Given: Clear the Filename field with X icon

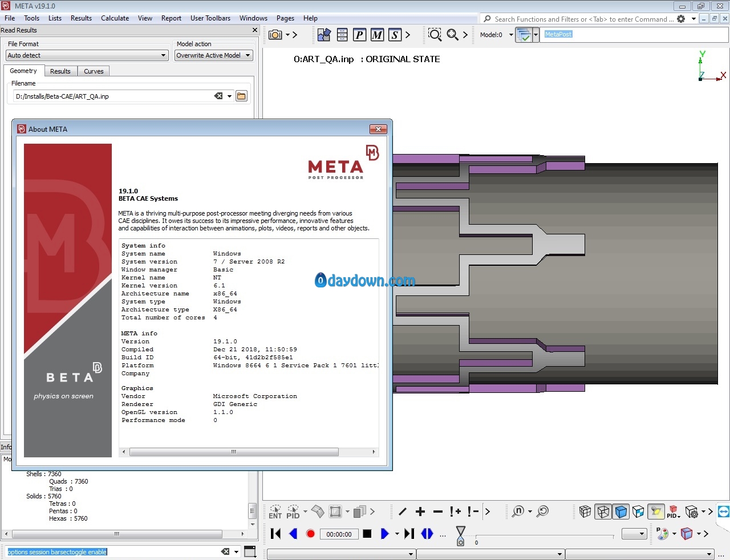Looking at the screenshot, I should [x=218, y=96].
